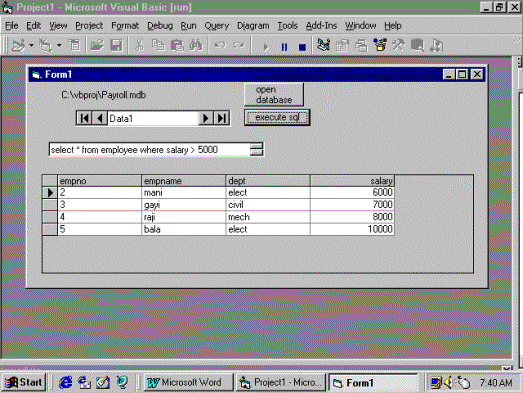This screenshot has width=523, height=393.
Task: Open the Windows Start button
Action: [24, 382]
